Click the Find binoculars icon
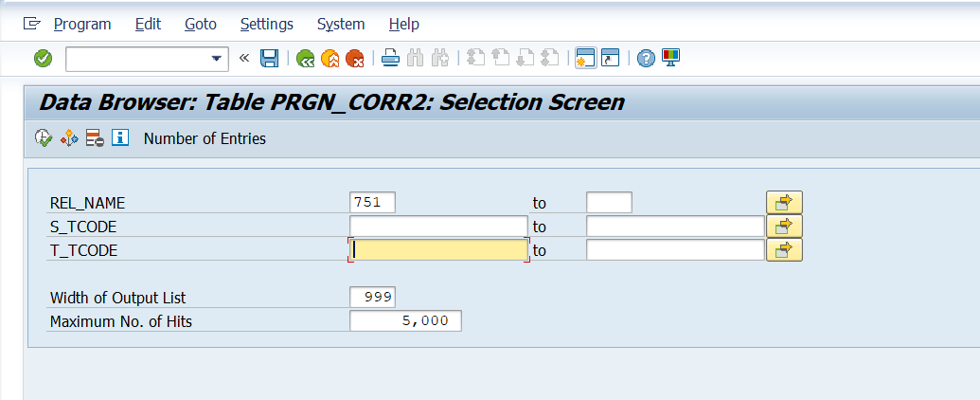This screenshot has width=980, height=400. (x=415, y=58)
